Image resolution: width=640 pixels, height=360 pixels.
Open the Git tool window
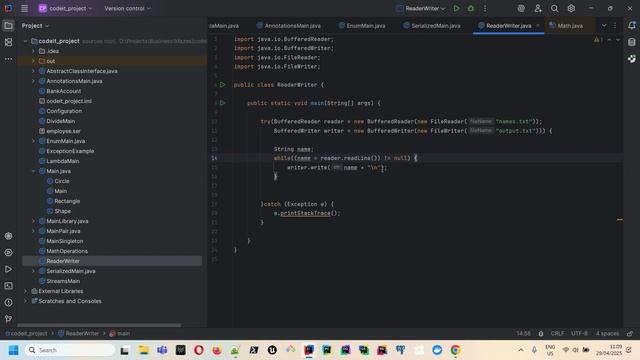(x=8, y=319)
